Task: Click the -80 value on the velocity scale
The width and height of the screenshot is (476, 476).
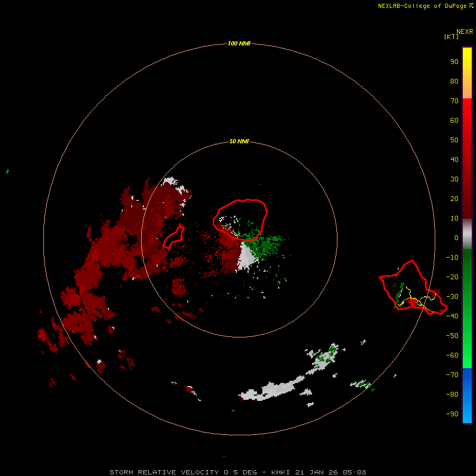Action: [452, 395]
